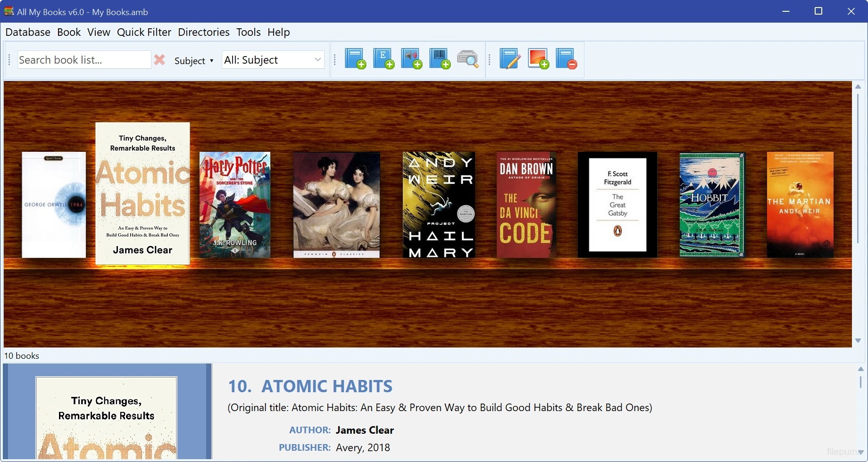Viewport: 868px width, 462px height.
Task: Click the bookshelf scrollbar down arrow
Action: coord(858,340)
